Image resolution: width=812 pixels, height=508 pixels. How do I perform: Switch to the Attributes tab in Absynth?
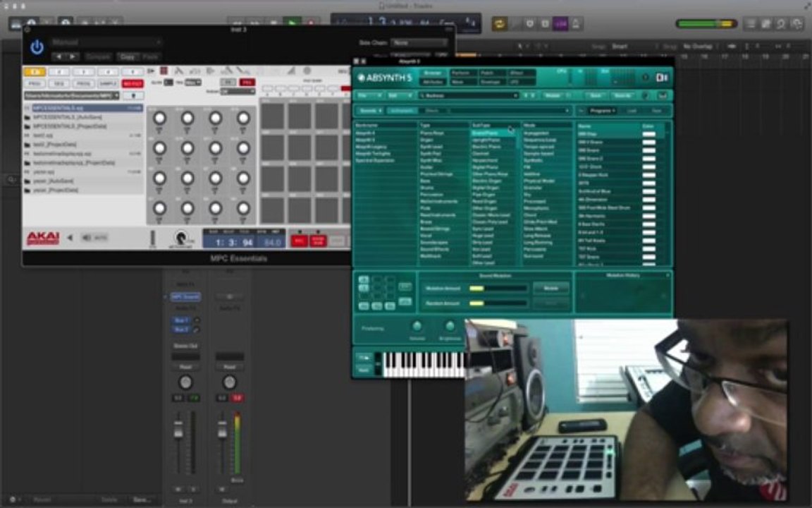(433, 82)
